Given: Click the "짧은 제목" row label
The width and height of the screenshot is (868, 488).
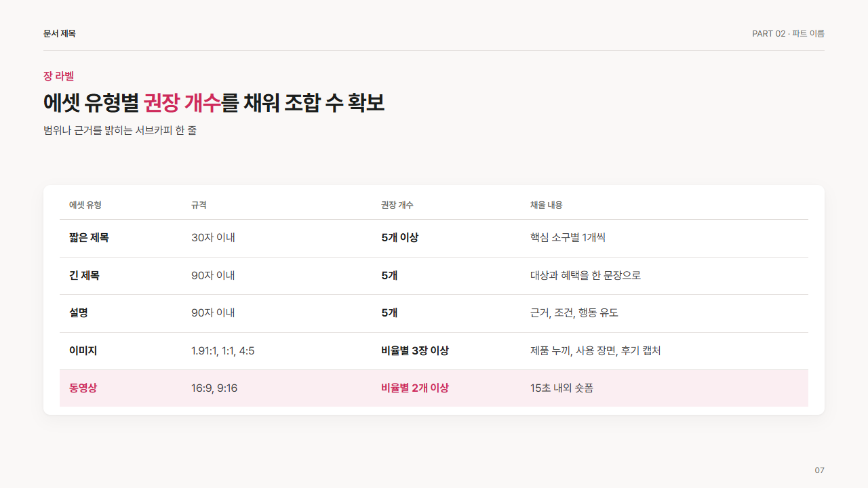Looking at the screenshot, I should click(89, 238).
